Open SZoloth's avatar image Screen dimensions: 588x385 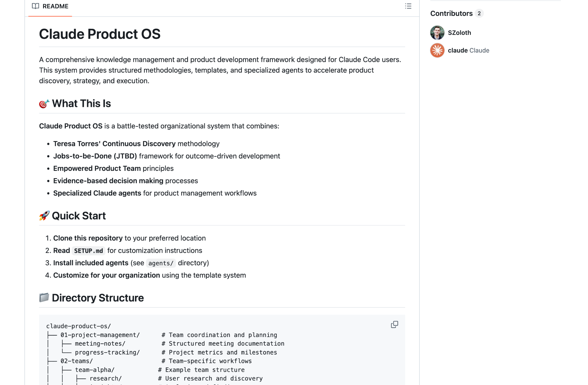tap(437, 32)
